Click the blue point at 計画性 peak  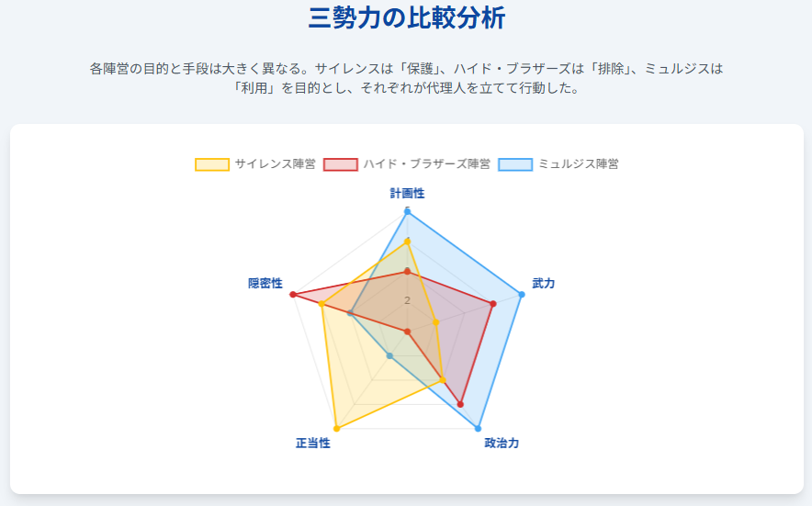tap(407, 211)
